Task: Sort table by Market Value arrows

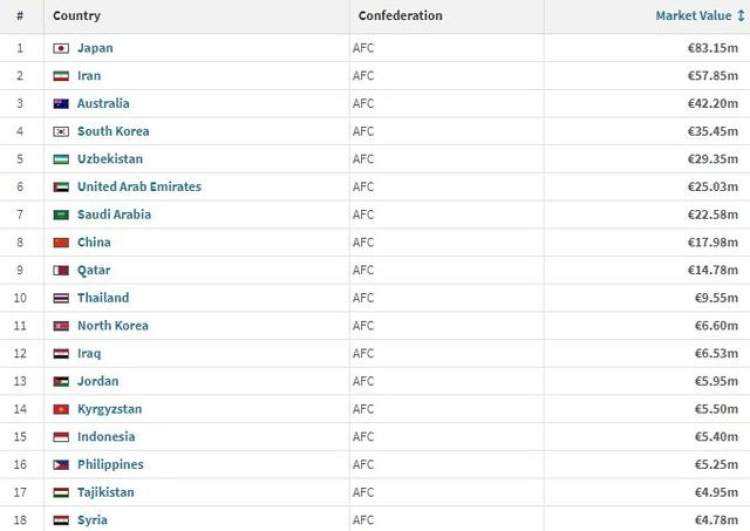Action: pos(740,16)
